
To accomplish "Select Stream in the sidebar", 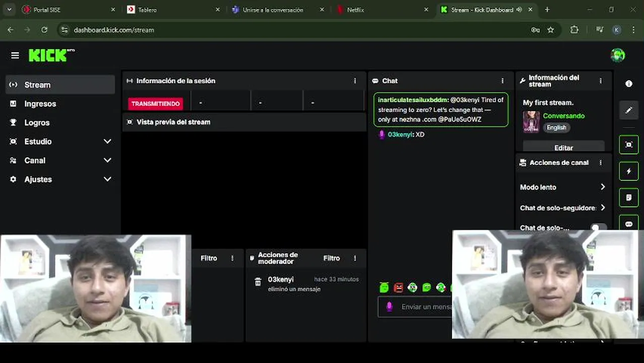I will point(60,85).
